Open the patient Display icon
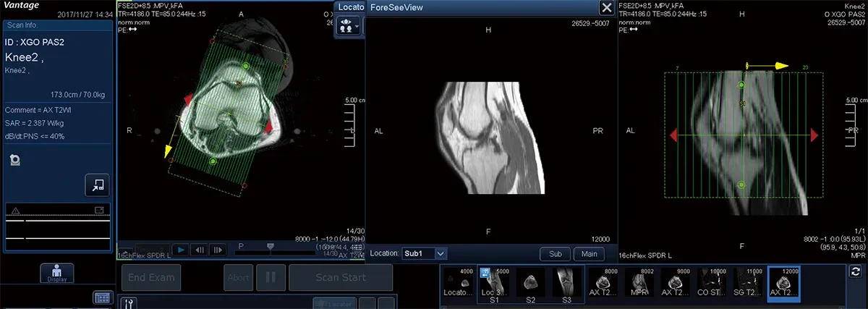 pos(57,273)
